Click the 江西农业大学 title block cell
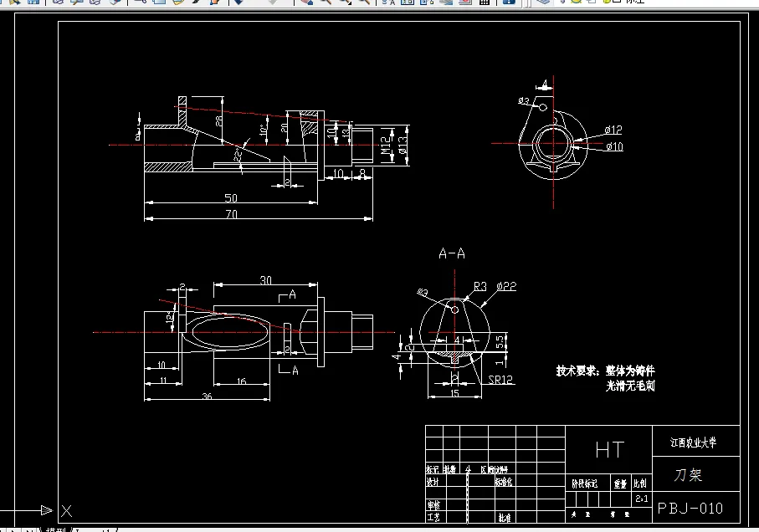This screenshot has width=759, height=532. click(x=696, y=441)
